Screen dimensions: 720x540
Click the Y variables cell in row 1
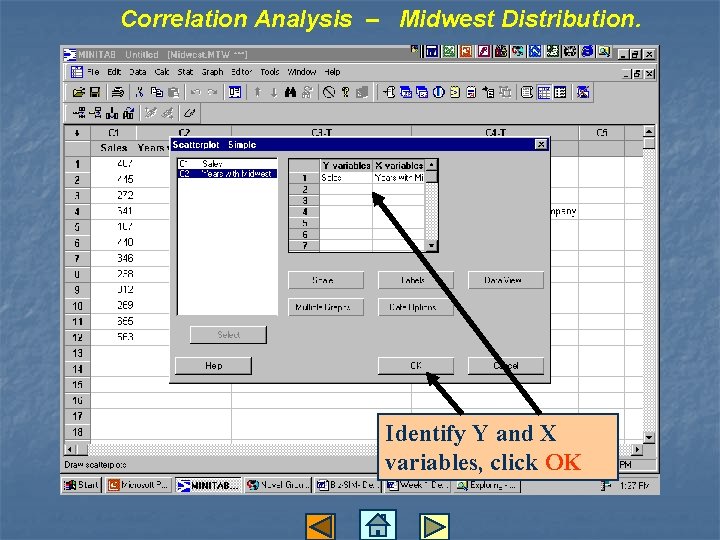click(346, 178)
